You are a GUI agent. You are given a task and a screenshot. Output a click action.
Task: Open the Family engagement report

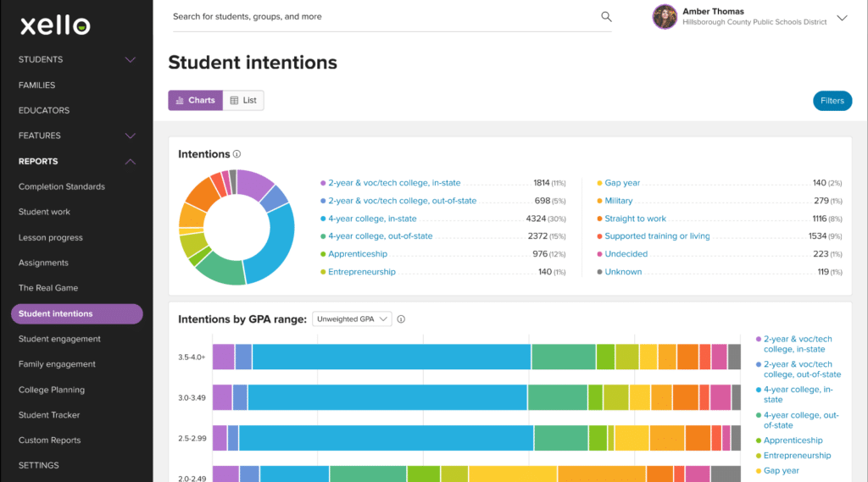point(57,364)
